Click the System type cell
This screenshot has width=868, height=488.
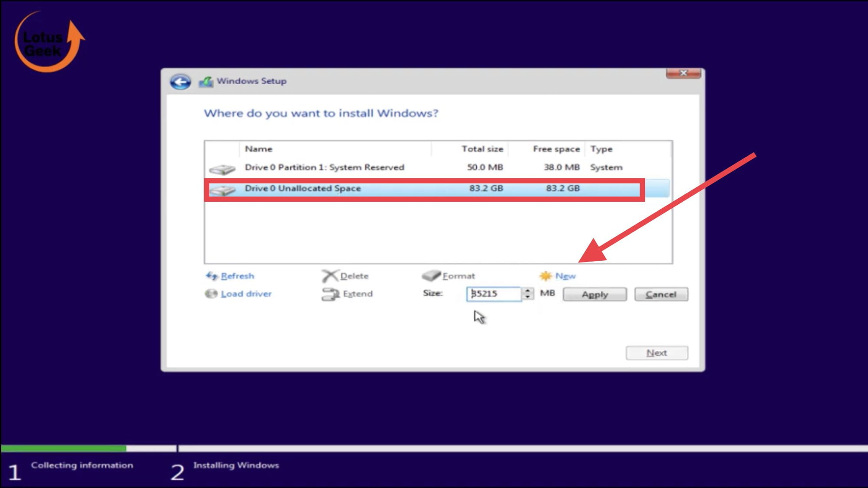(606, 167)
